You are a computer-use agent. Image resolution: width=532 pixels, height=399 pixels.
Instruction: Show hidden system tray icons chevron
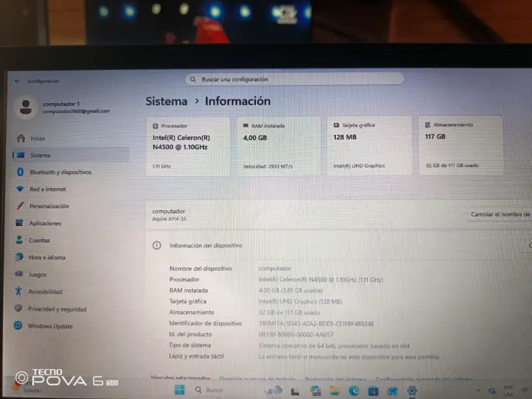pyautogui.click(x=477, y=391)
